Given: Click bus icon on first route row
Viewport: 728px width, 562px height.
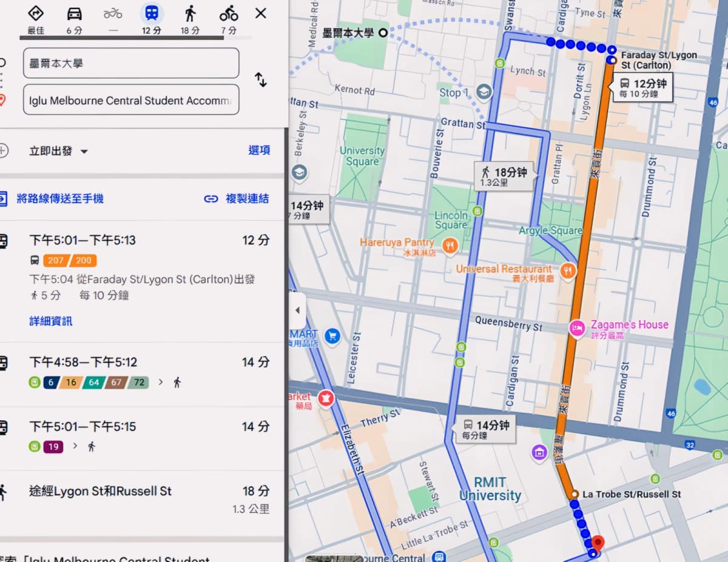Looking at the screenshot, I should pyautogui.click(x=35, y=261).
